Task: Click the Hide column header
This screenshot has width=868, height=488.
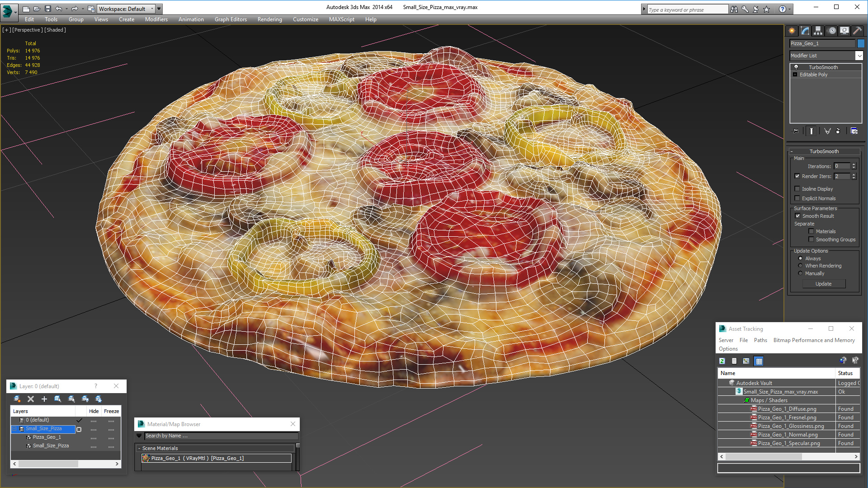Action: click(94, 411)
